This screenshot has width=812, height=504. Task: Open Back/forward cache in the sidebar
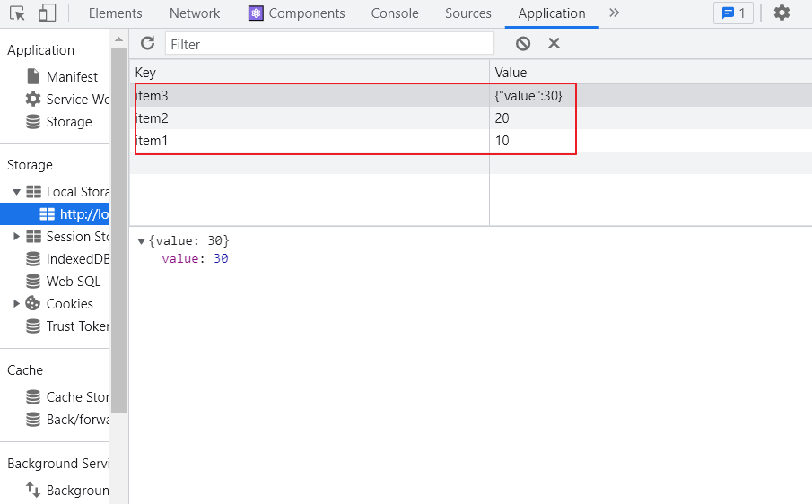(x=67, y=419)
